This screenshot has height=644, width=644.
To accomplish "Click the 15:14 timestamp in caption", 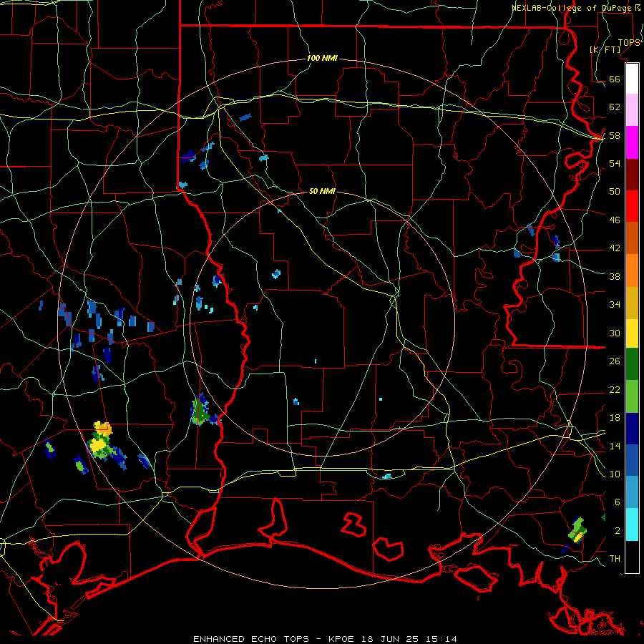I will 440,639.
